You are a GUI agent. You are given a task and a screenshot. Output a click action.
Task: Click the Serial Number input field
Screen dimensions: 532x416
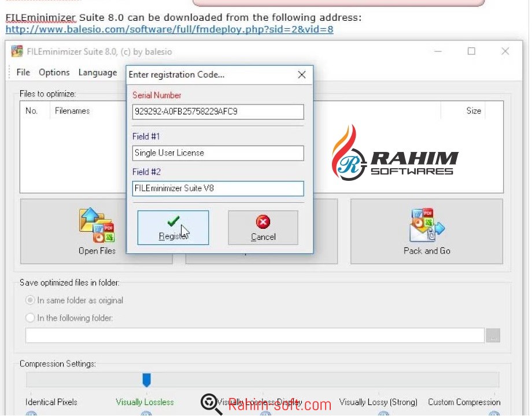click(218, 112)
